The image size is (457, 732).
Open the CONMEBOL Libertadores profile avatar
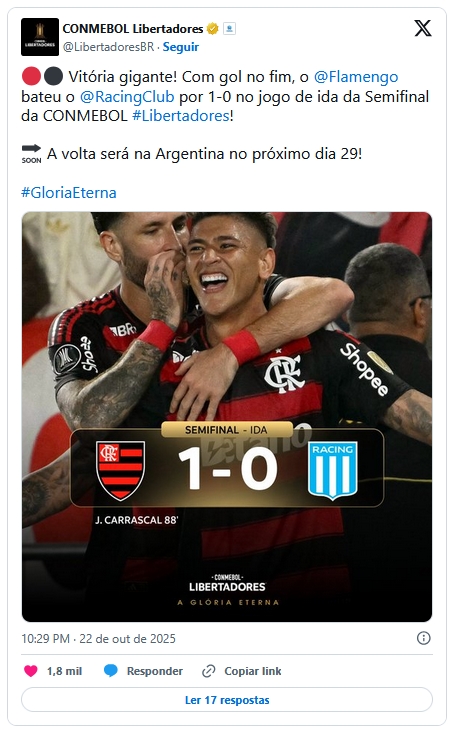40,37
